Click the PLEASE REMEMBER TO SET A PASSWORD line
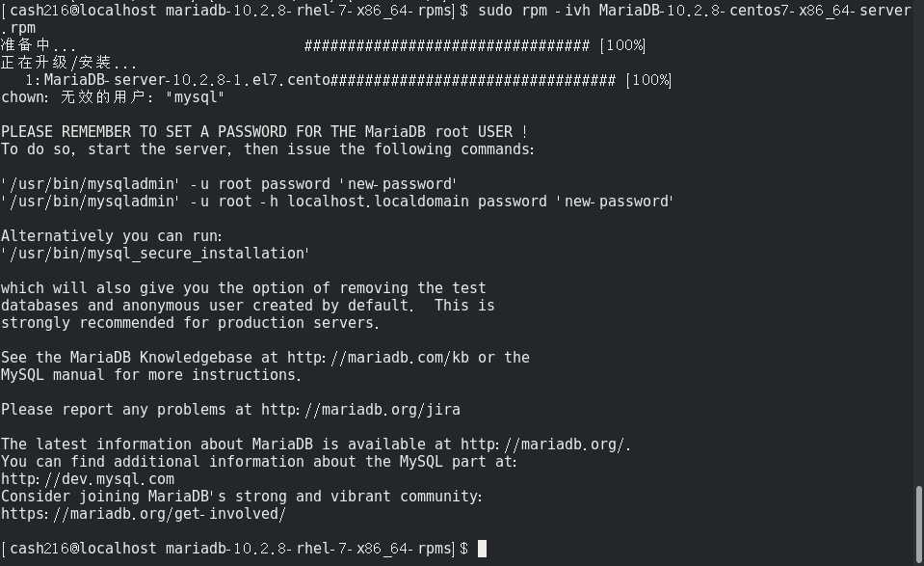 [x=264, y=132]
